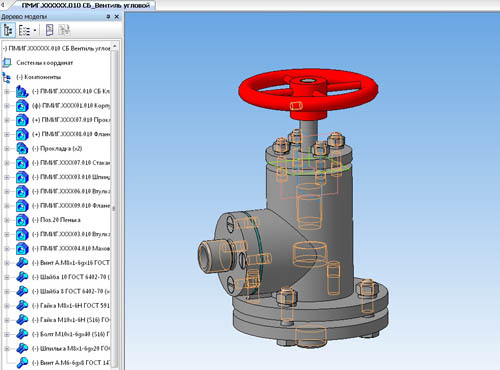This screenshot has height=370, width=500.
Task: Select the Компоненты node in the tree
Action: click(x=38, y=77)
